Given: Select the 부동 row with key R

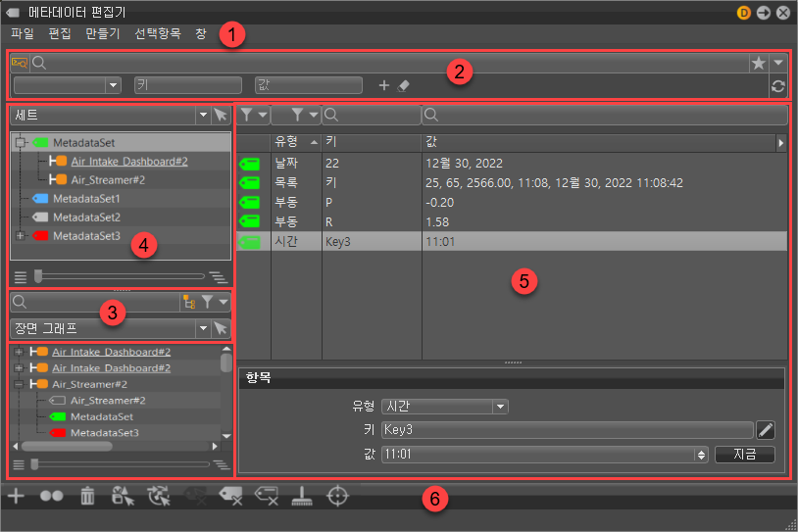Looking at the screenshot, I should click(x=512, y=222).
